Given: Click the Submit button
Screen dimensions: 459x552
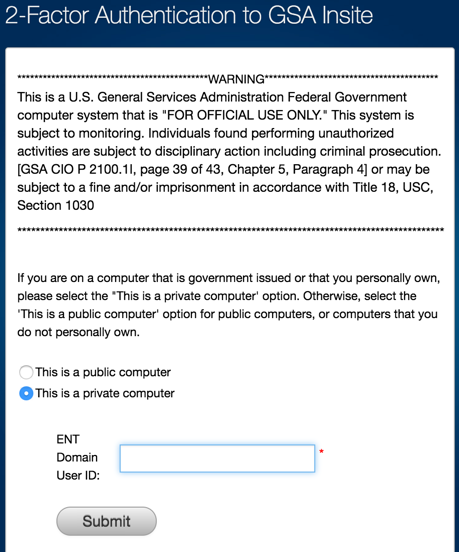Looking at the screenshot, I should (x=106, y=521).
